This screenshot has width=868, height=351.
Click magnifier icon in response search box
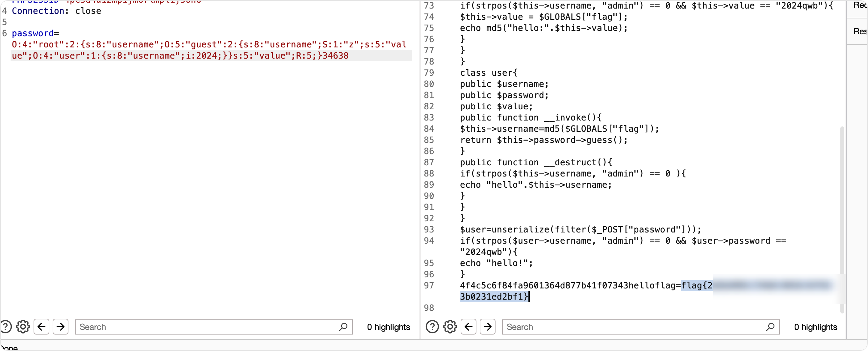click(770, 327)
